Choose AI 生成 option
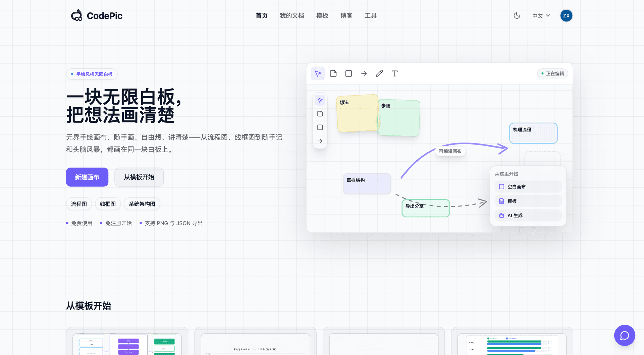This screenshot has height=355, width=644. (x=528, y=216)
